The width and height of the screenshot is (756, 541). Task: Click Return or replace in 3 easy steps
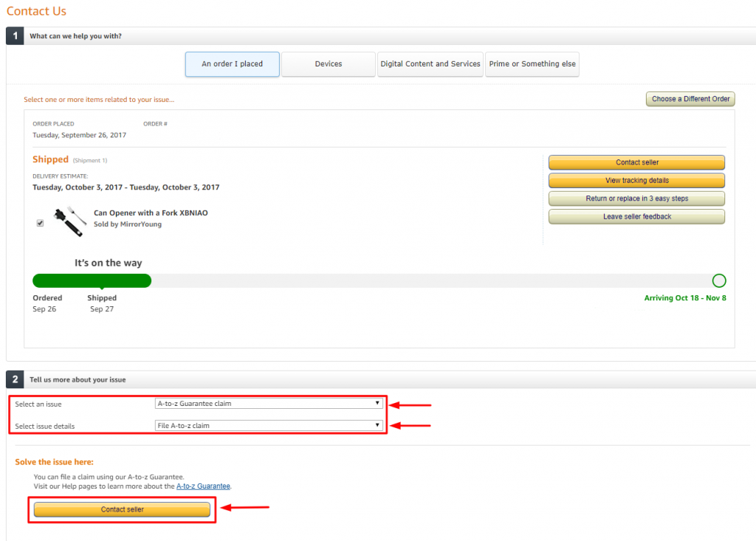coord(636,199)
